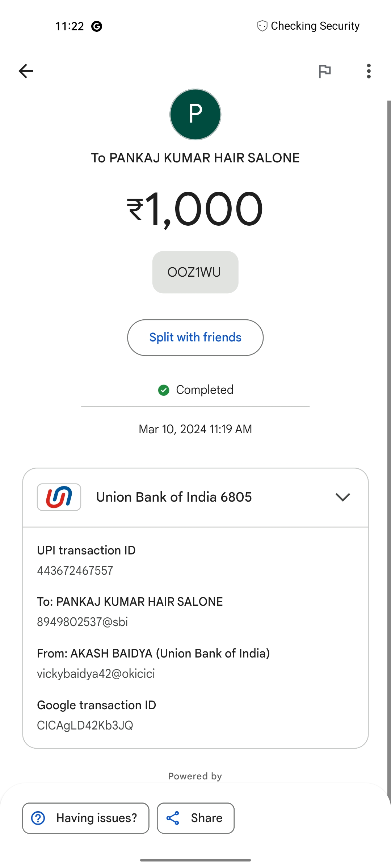Click the green Completed checkmark icon
Screen dimensions: 391x868
tap(164, 390)
